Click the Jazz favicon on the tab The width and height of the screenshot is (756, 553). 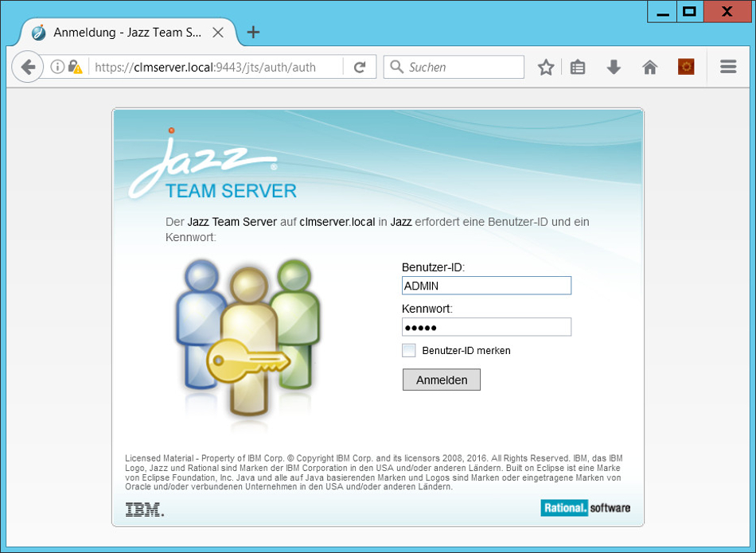pyautogui.click(x=38, y=33)
